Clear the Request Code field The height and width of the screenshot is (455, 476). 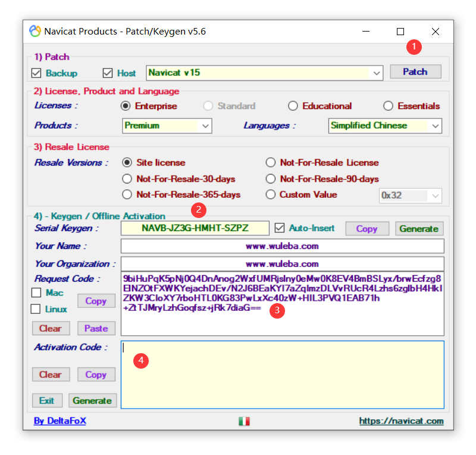pyautogui.click(x=51, y=328)
